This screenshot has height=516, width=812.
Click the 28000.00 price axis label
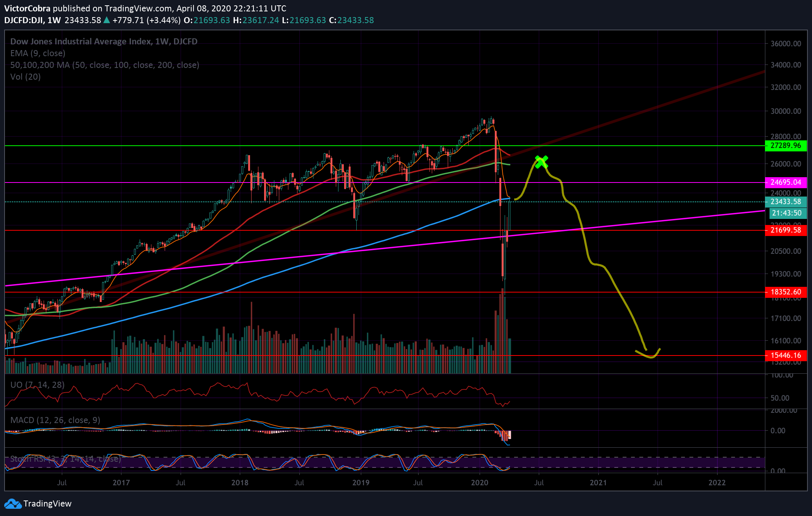[786, 136]
